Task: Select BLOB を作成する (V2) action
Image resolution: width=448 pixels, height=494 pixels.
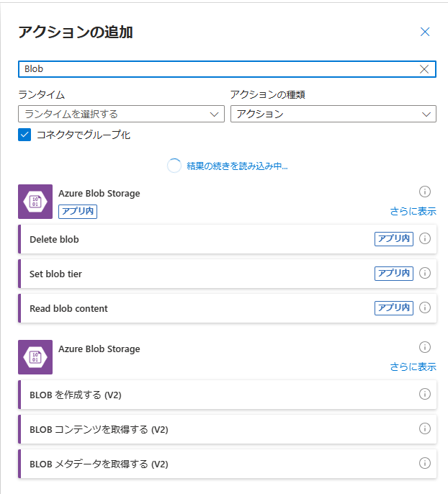Action: [x=227, y=395]
